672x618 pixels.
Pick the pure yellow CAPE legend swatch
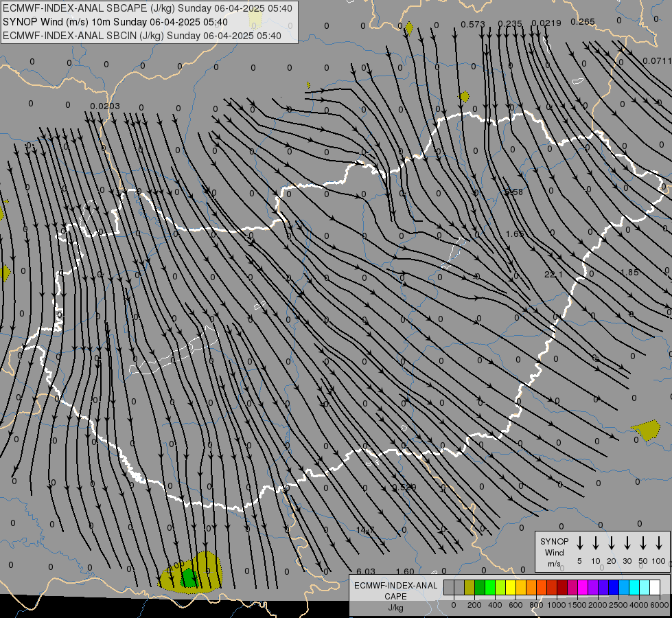point(511,587)
